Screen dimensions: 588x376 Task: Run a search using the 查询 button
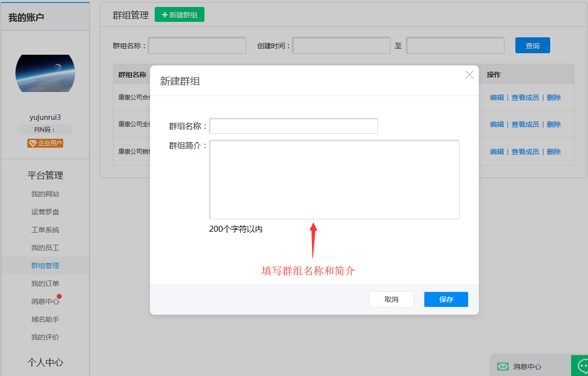(532, 45)
